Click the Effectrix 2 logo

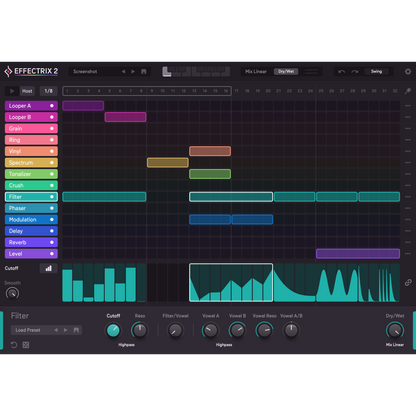coord(31,71)
